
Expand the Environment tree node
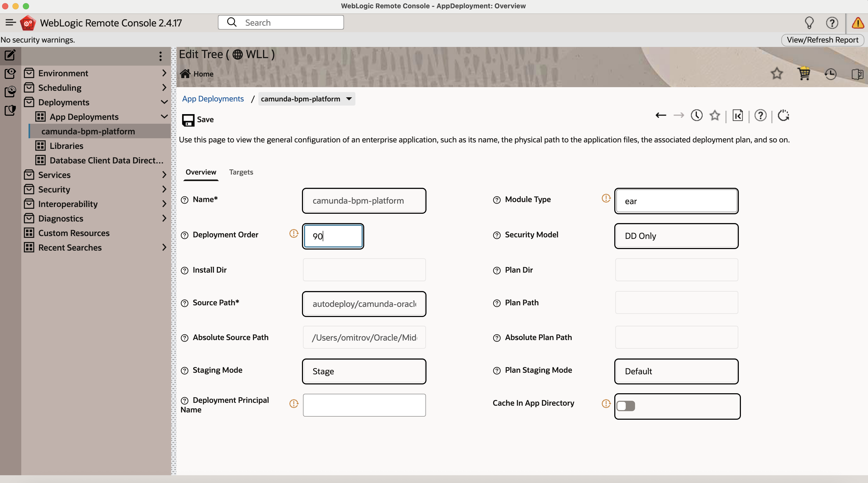click(164, 73)
